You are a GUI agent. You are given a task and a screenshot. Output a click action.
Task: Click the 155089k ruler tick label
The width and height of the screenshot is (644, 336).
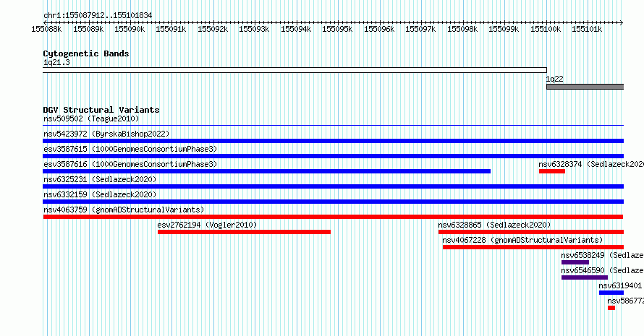pyautogui.click(x=88, y=29)
